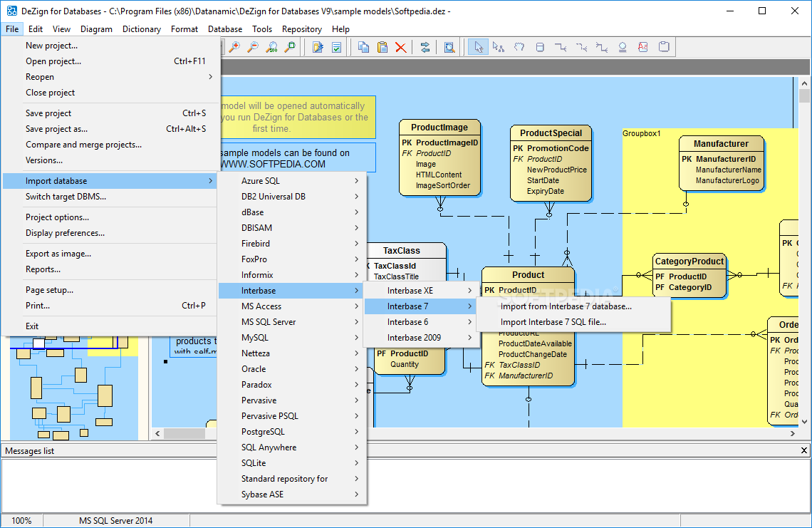The image size is (812, 528).
Task: Click the Copy toolbar icon
Action: point(363,47)
